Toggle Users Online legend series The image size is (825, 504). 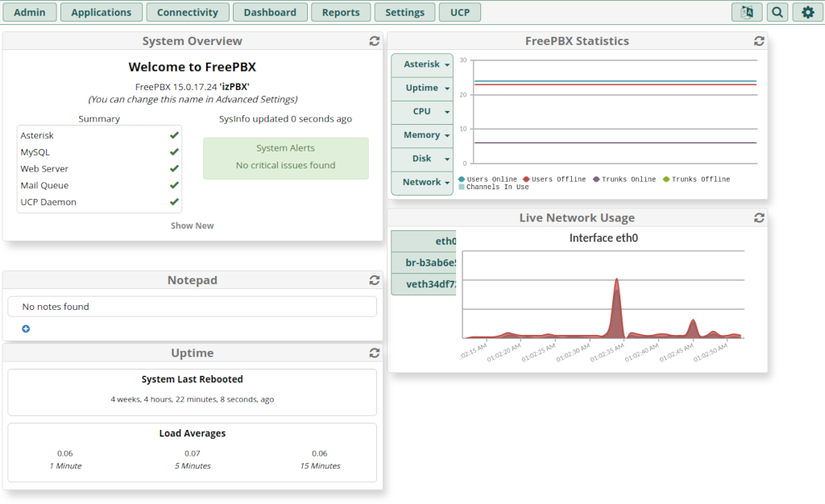pyautogui.click(x=487, y=180)
